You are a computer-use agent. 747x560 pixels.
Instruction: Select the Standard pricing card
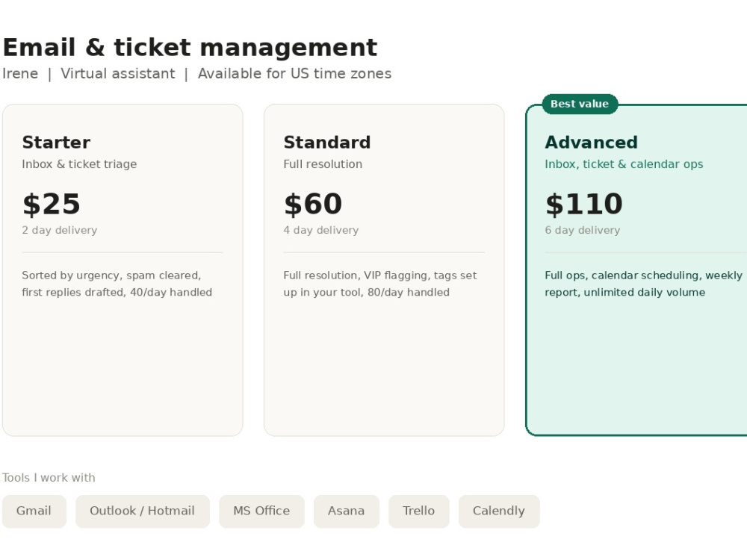pos(384,270)
